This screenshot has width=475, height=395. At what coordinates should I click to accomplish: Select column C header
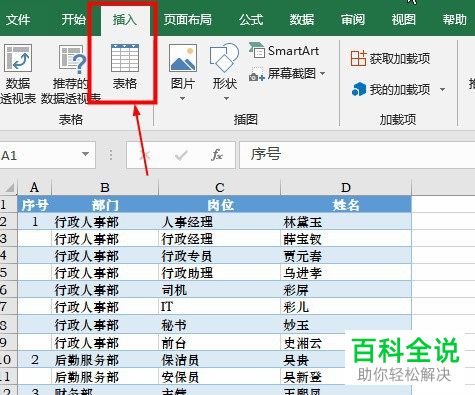pos(220,187)
